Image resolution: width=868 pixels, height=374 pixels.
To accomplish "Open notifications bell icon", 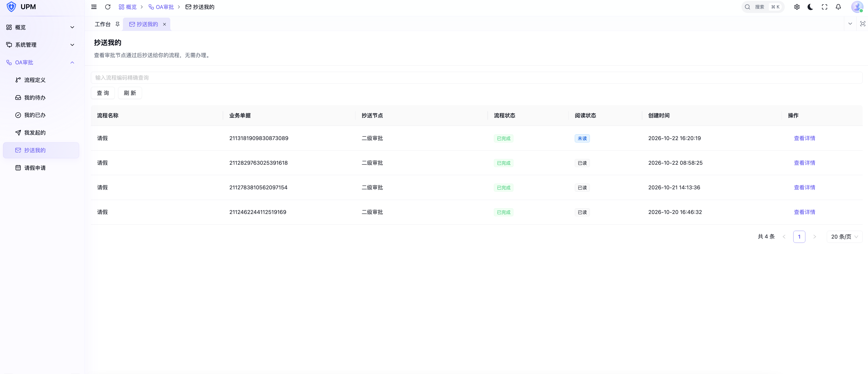I will point(838,7).
